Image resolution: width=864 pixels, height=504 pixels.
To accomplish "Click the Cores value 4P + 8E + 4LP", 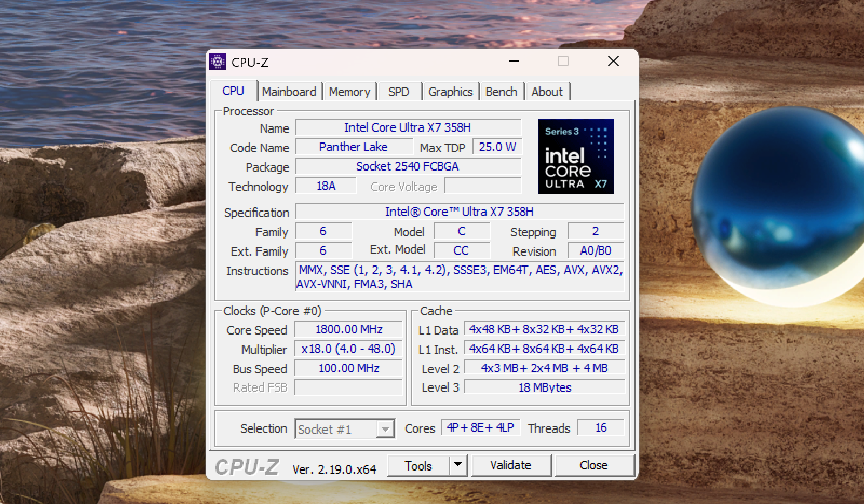I will pos(481,427).
